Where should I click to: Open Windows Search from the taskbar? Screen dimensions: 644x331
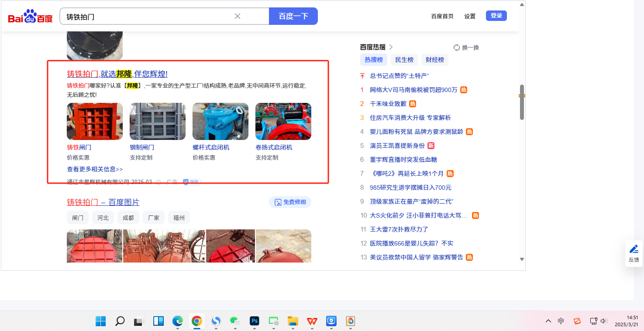coord(120,321)
